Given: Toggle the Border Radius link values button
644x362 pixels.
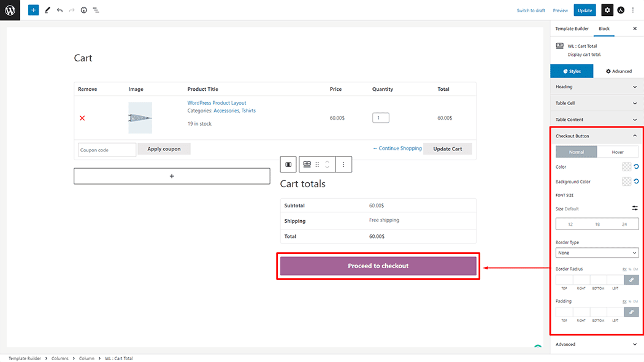Looking at the screenshot, I should point(631,280).
